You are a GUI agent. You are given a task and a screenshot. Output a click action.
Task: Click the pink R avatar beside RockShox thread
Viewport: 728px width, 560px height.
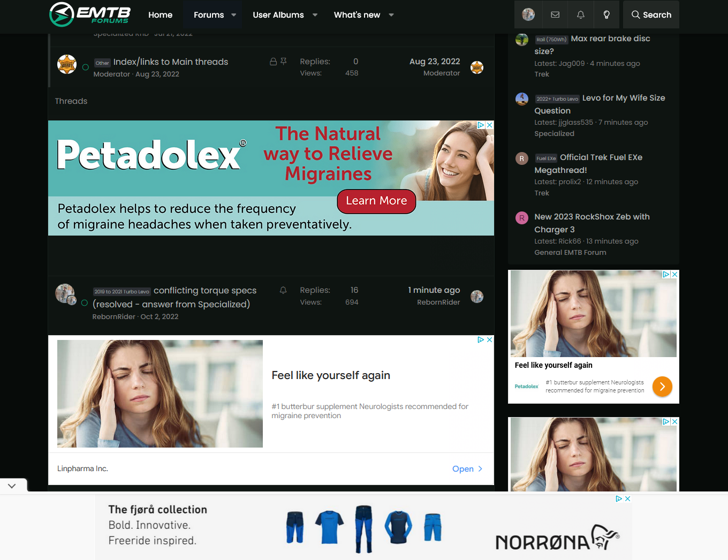[x=522, y=218]
